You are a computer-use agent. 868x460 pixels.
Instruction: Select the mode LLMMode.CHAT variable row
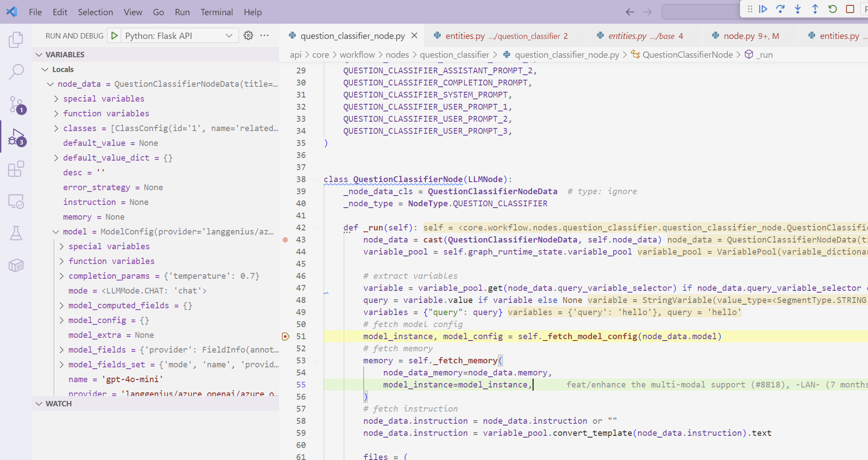pos(156,291)
